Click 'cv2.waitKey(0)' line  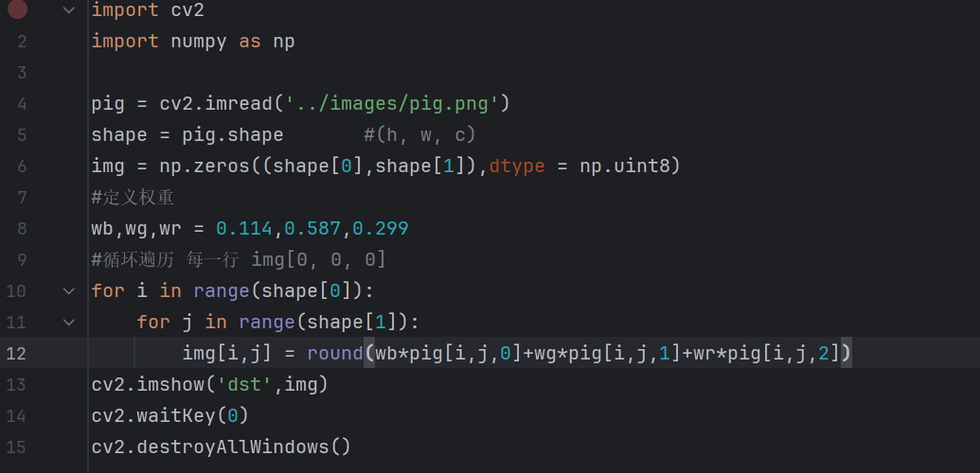tap(170, 416)
